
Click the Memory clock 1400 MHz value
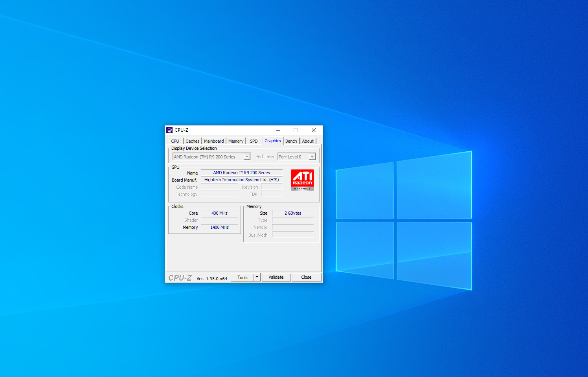point(219,227)
